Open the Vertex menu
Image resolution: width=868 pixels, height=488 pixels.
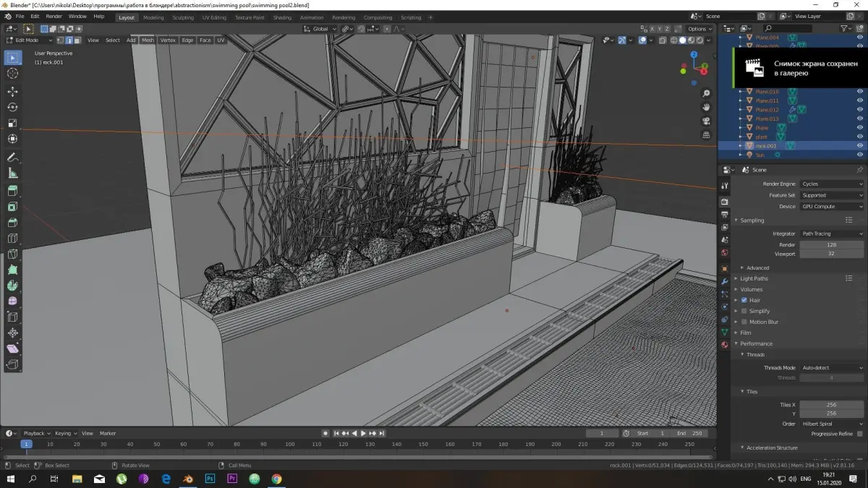(168, 40)
